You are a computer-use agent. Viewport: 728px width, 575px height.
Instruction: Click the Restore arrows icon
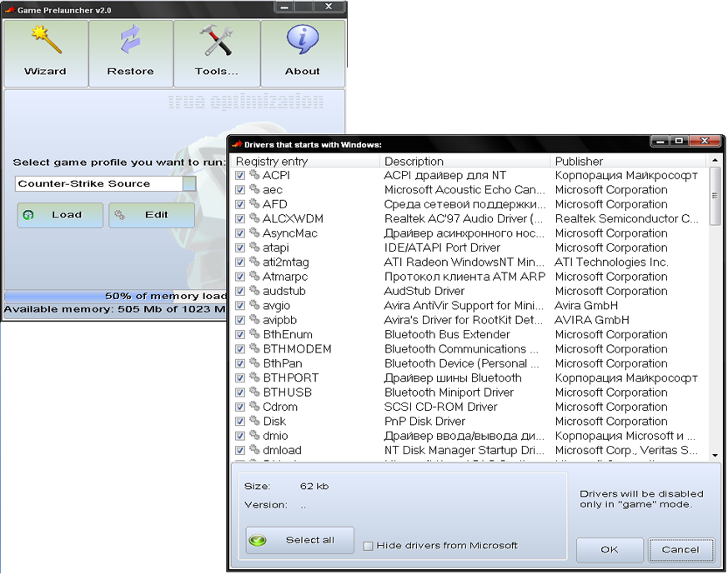(x=130, y=39)
